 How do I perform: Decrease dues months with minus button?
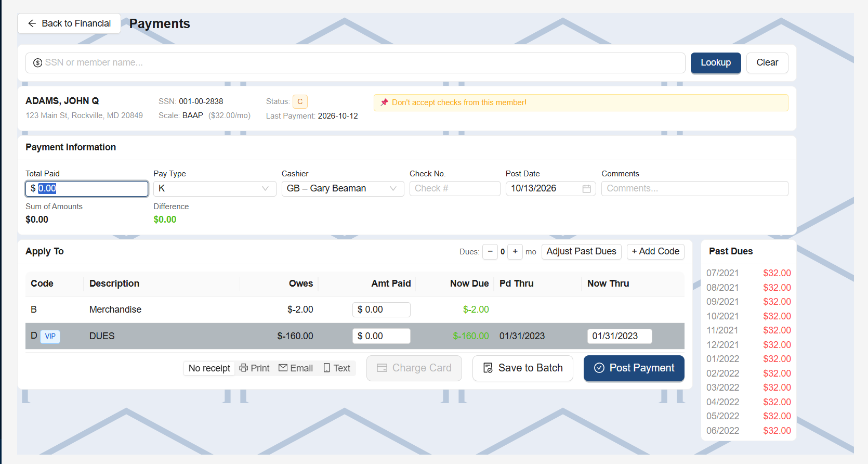pyautogui.click(x=490, y=252)
